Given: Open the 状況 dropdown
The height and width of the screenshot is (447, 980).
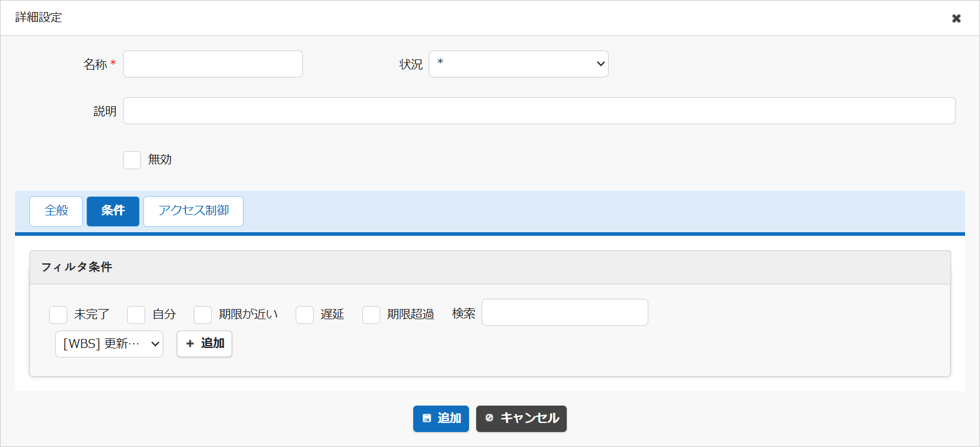Looking at the screenshot, I should 519,64.
